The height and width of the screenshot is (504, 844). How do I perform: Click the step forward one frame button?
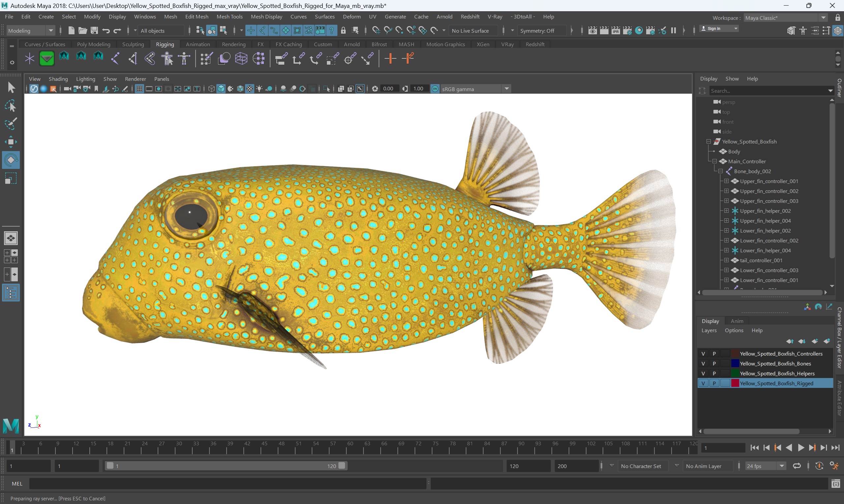tap(823, 448)
